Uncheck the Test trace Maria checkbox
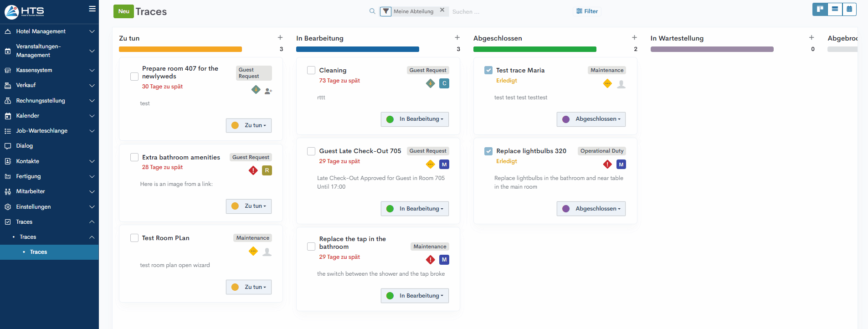The width and height of the screenshot is (868, 329). coord(488,70)
